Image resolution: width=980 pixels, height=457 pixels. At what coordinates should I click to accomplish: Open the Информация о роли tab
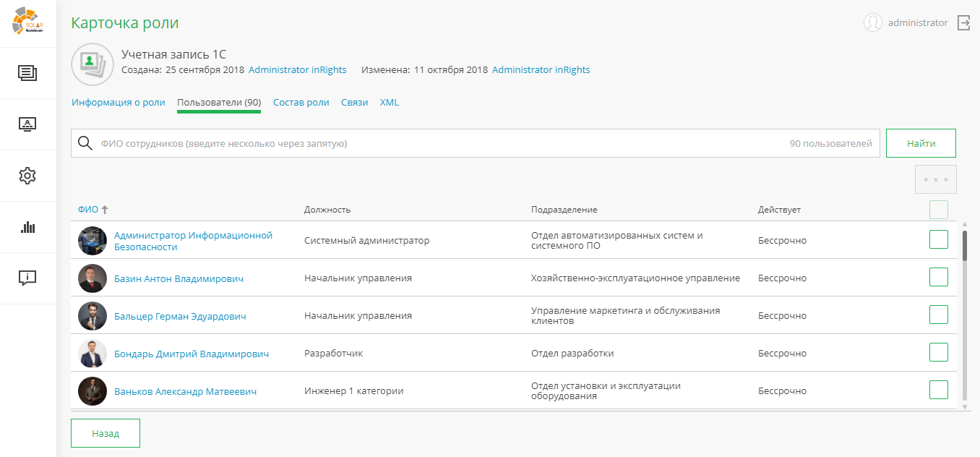pos(118,103)
